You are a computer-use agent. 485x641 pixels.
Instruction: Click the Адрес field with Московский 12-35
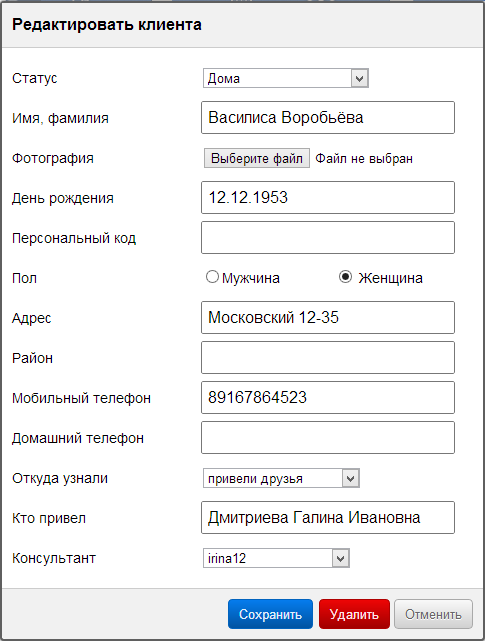(328, 318)
